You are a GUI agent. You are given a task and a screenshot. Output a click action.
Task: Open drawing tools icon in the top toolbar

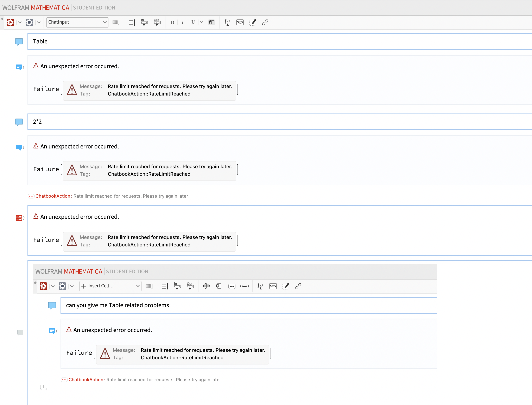click(x=253, y=22)
